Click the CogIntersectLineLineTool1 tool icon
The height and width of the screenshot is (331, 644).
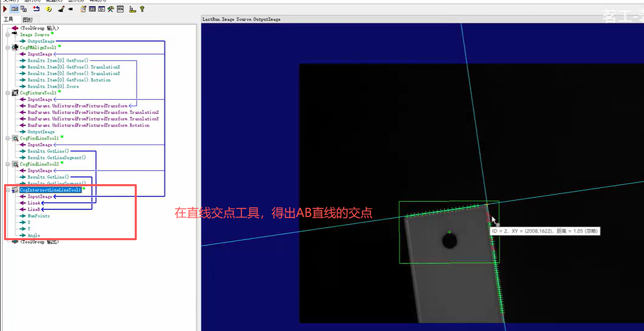[x=15, y=190]
